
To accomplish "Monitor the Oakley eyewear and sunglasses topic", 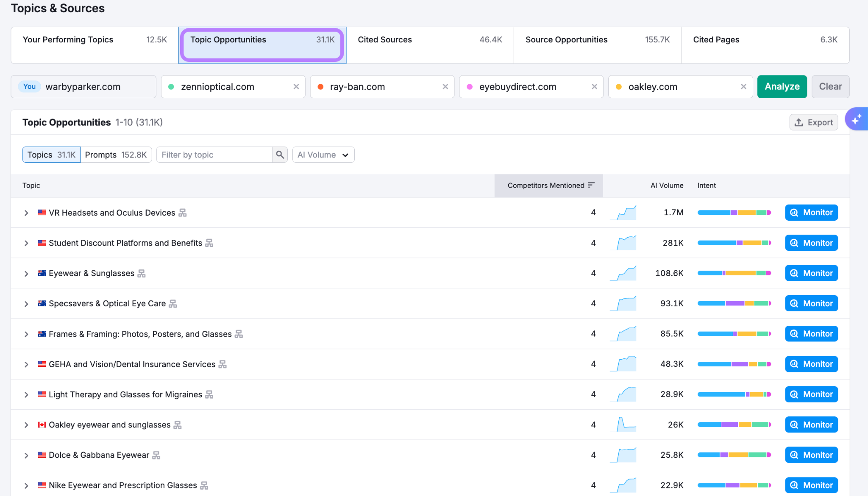I will [811, 424].
